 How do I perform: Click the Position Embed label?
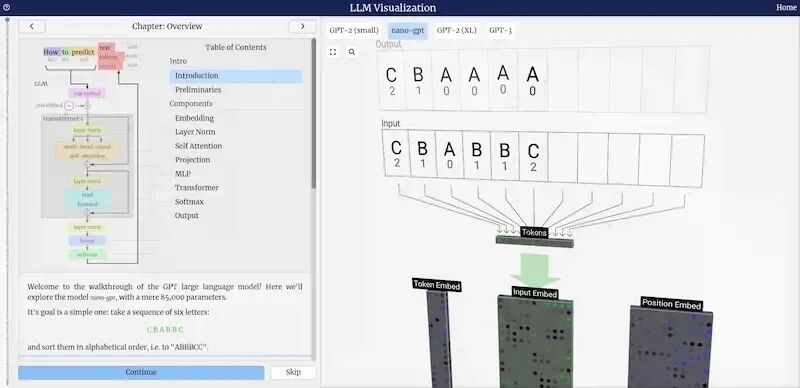[671, 303]
